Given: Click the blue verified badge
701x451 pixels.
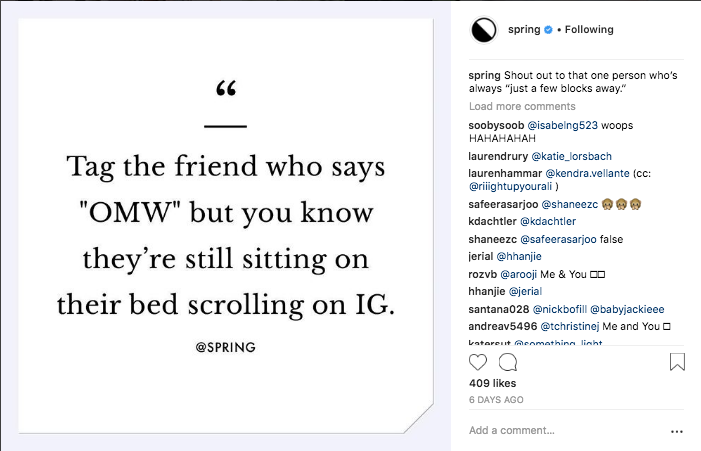Looking at the screenshot, I should [x=548, y=30].
